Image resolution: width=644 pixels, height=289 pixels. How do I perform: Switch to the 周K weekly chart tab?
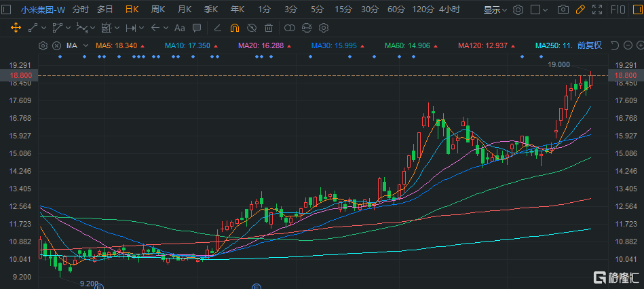158,9
